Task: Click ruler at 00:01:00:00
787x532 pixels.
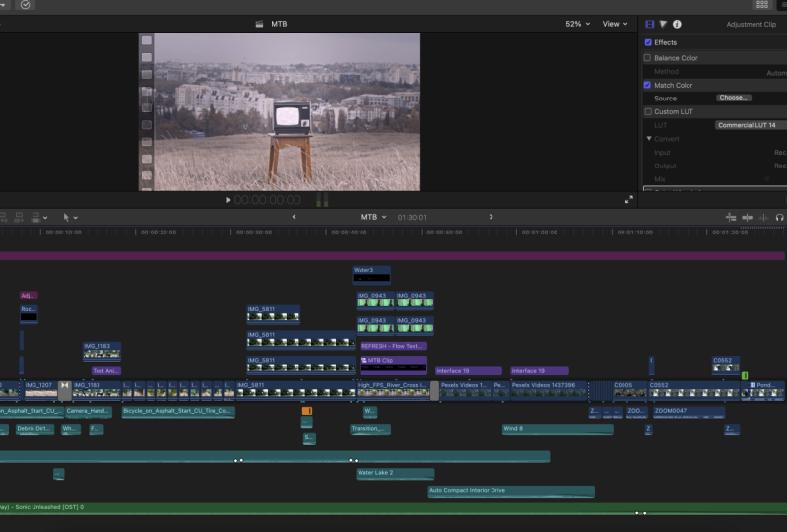Action: pyautogui.click(x=539, y=233)
